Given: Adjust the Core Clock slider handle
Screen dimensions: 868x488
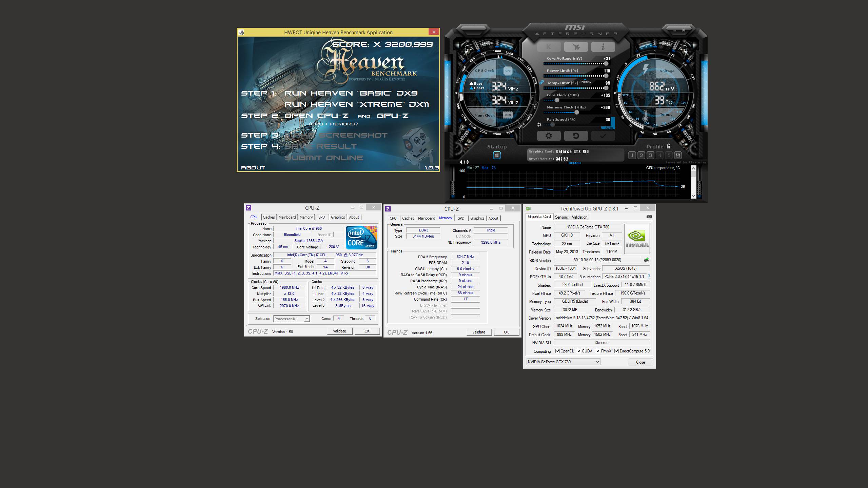Looking at the screenshot, I should point(557,100).
